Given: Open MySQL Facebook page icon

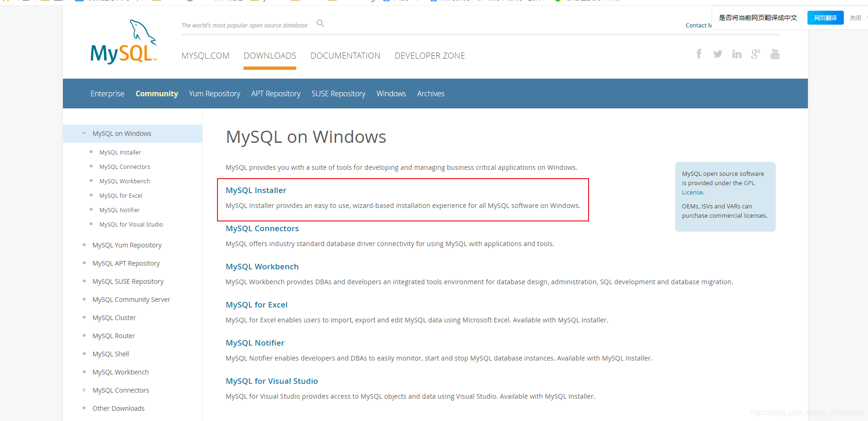Looking at the screenshot, I should (x=699, y=54).
